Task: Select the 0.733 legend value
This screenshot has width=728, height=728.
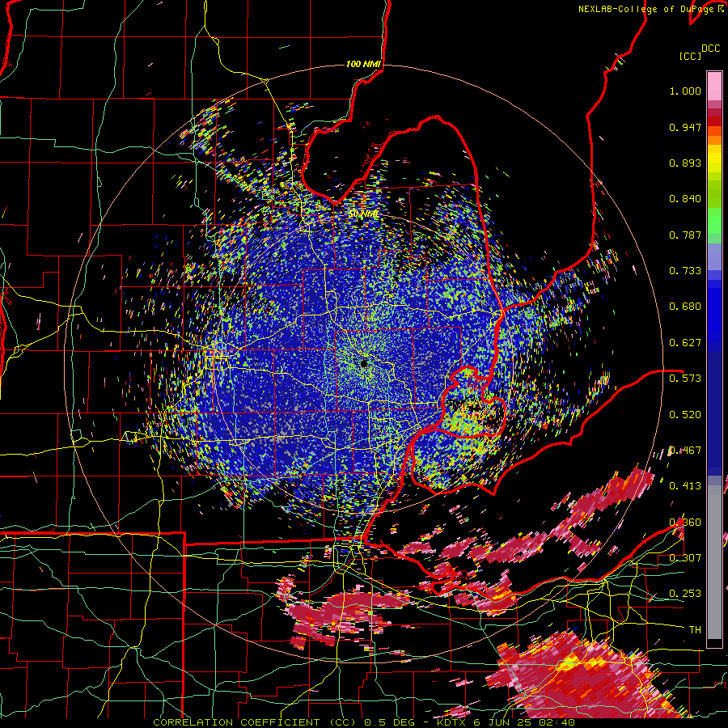Action: point(685,271)
